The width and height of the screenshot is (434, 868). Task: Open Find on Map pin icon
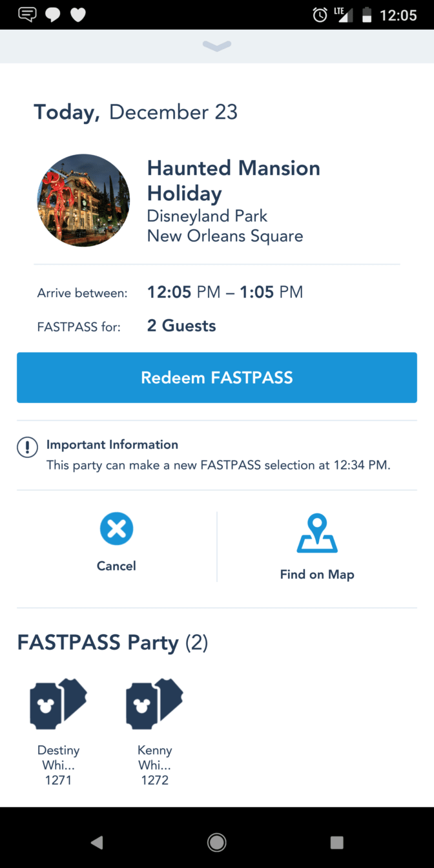click(x=317, y=533)
